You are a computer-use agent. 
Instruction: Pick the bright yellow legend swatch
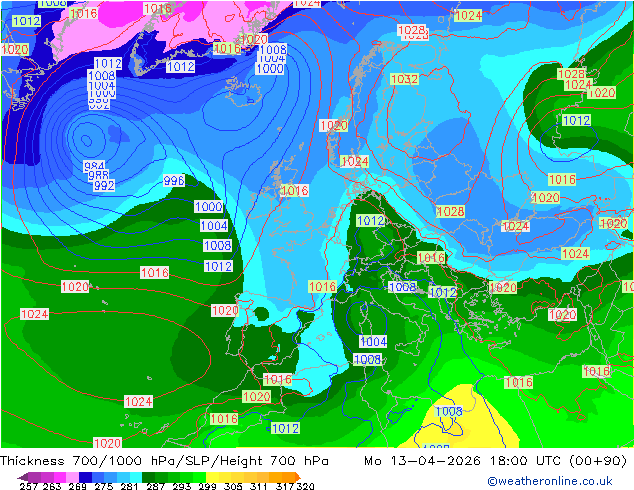212,477
